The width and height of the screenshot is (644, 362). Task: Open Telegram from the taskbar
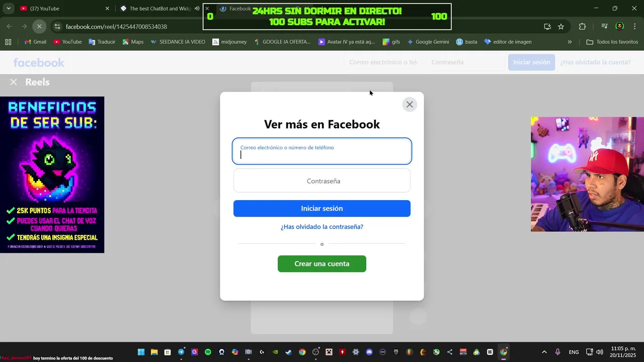point(181,352)
